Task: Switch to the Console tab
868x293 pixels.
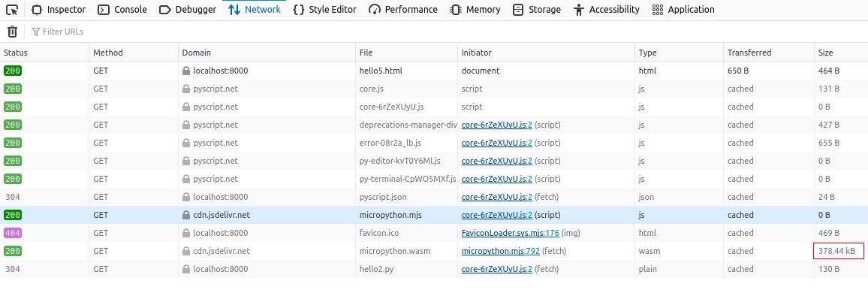Action: tap(122, 10)
